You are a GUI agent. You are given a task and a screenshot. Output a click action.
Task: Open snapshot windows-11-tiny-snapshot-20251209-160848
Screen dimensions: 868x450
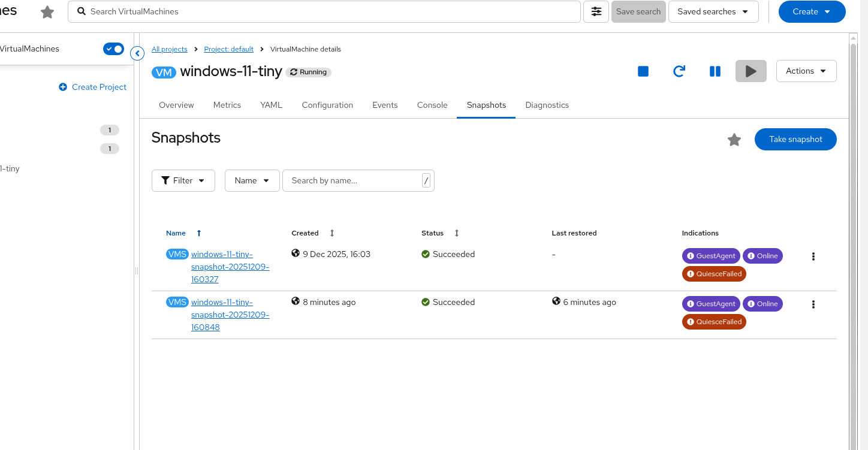coord(230,315)
